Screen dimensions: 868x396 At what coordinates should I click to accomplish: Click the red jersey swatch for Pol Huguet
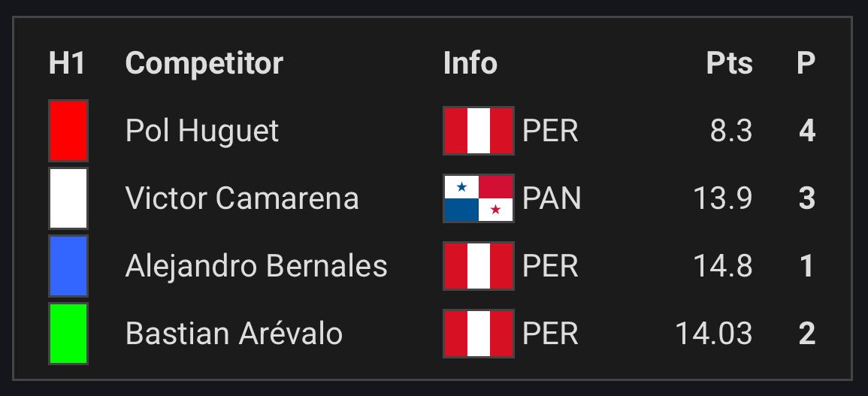(68, 131)
